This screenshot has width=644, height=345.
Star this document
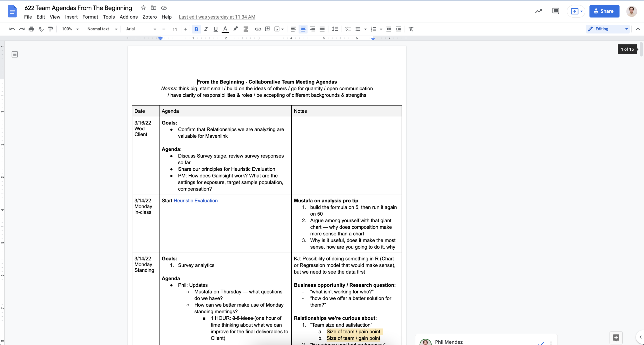pos(143,8)
